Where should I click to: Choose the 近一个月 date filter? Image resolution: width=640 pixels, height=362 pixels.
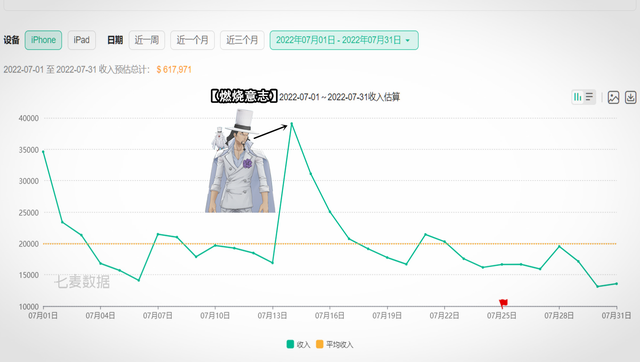click(x=192, y=40)
